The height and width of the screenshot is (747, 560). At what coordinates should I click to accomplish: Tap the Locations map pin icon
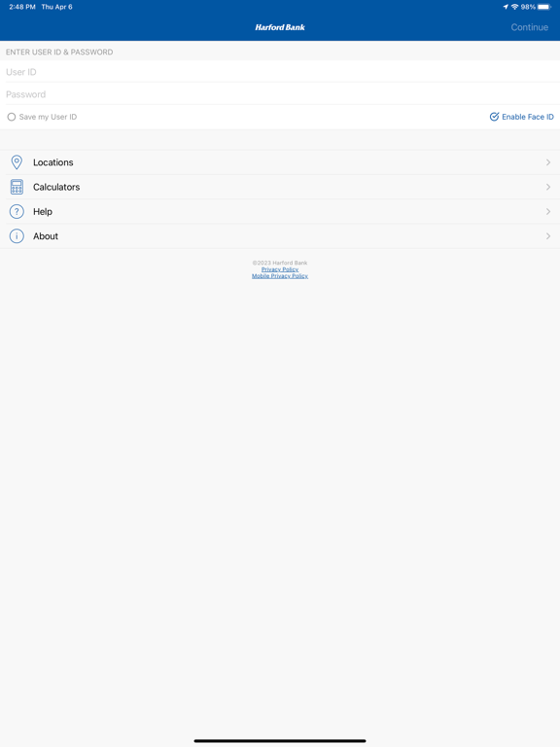pyautogui.click(x=17, y=162)
